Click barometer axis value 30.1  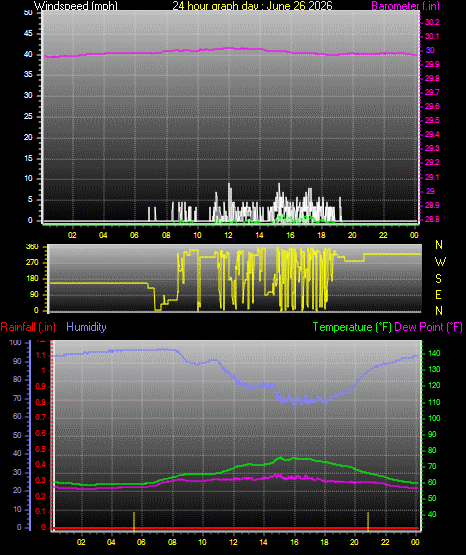point(432,36)
